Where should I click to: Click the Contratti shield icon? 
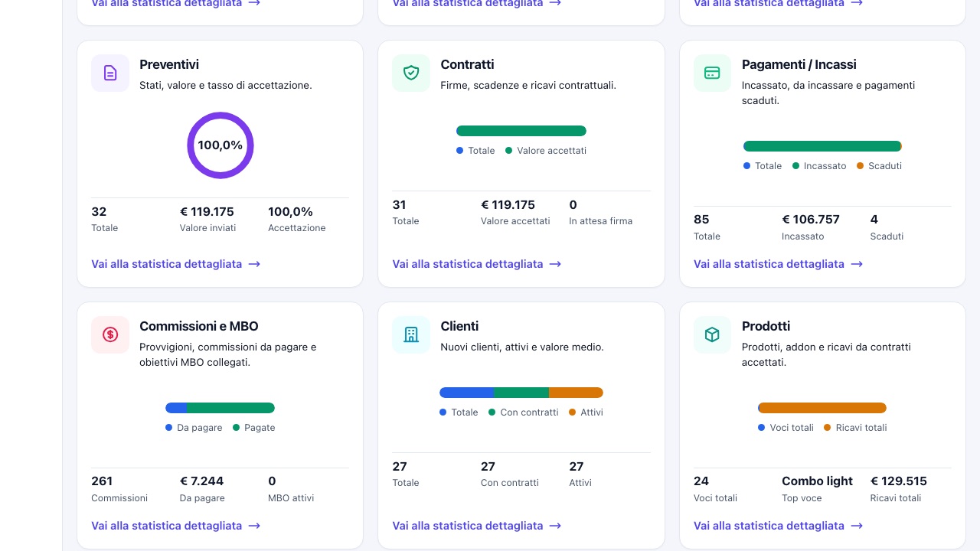point(411,73)
